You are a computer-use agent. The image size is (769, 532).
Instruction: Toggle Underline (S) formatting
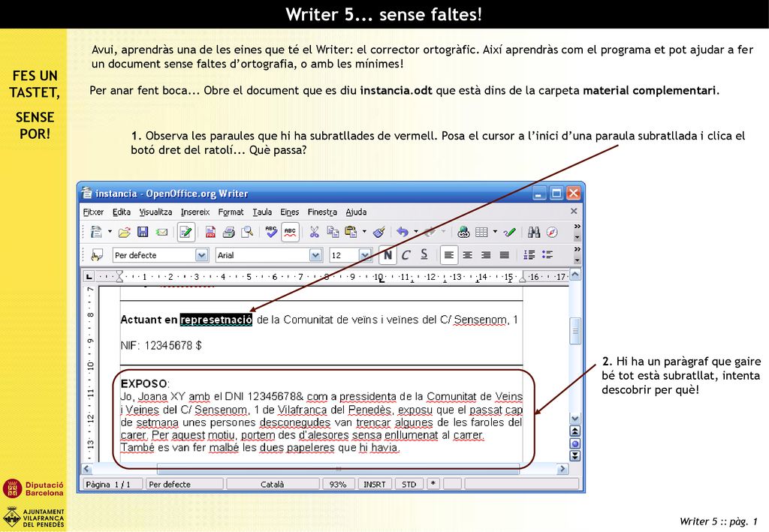pos(424,254)
